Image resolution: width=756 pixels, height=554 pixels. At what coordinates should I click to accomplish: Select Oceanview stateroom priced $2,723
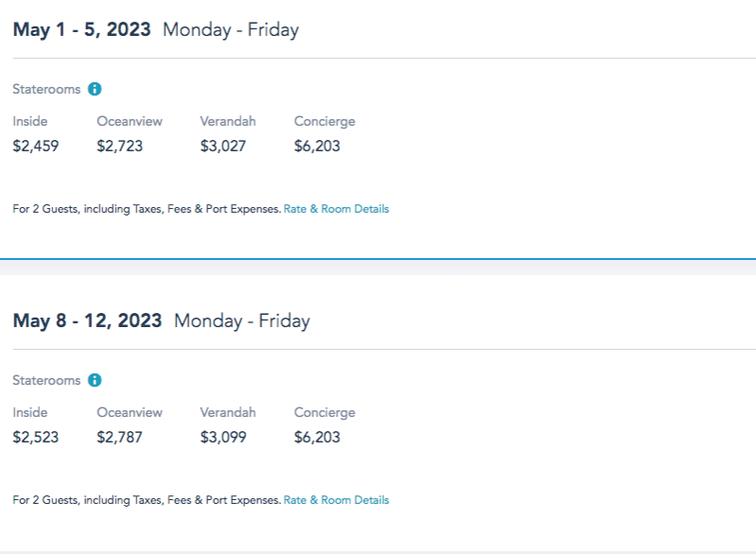122,147
